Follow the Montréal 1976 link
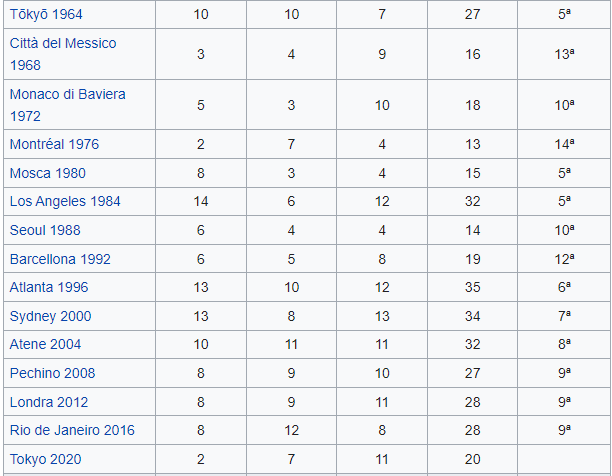Image resolution: width=612 pixels, height=476 pixels. [54, 144]
